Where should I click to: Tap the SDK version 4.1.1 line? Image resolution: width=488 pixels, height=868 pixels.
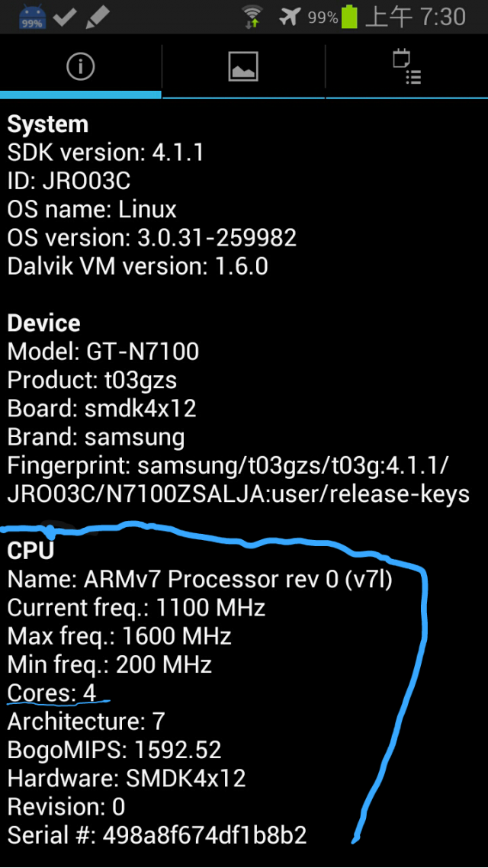[x=106, y=153]
